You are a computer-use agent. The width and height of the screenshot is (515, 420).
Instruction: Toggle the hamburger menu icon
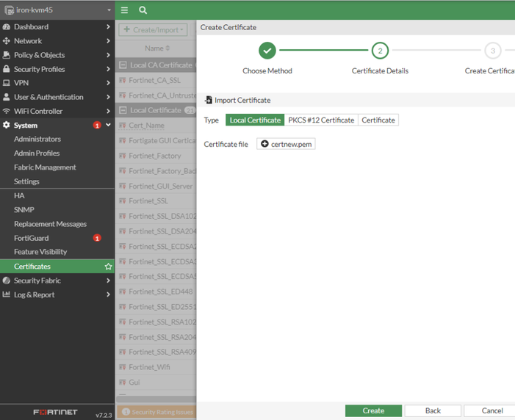coord(124,10)
